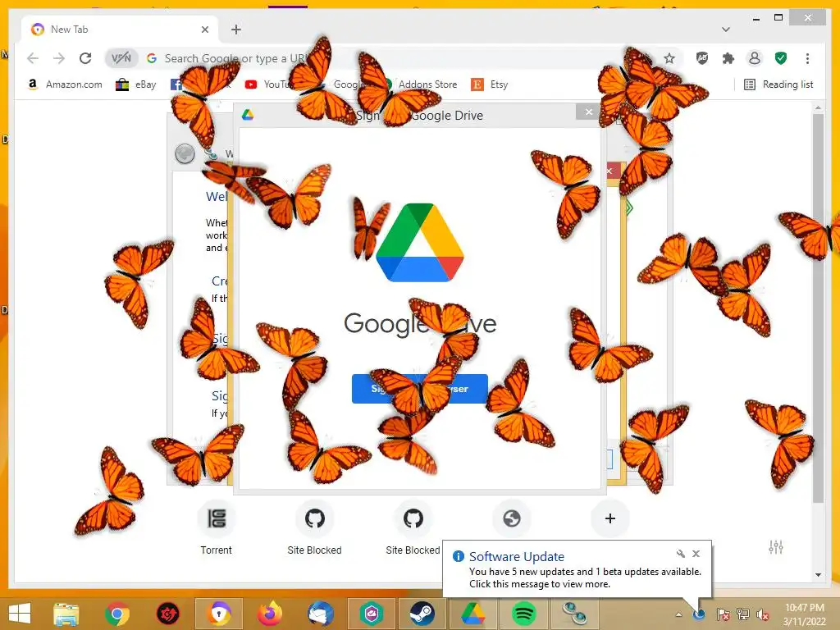Open the Torrent shortcut tile

(217, 529)
